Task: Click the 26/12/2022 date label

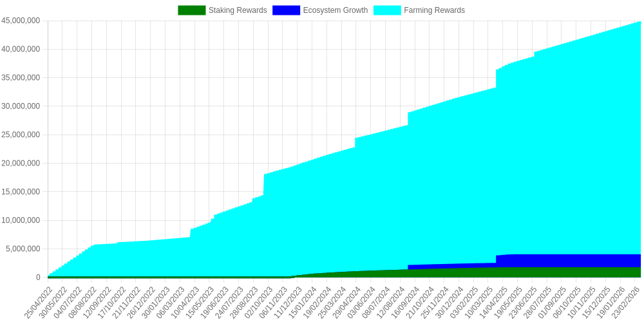Action: pyautogui.click(x=140, y=303)
